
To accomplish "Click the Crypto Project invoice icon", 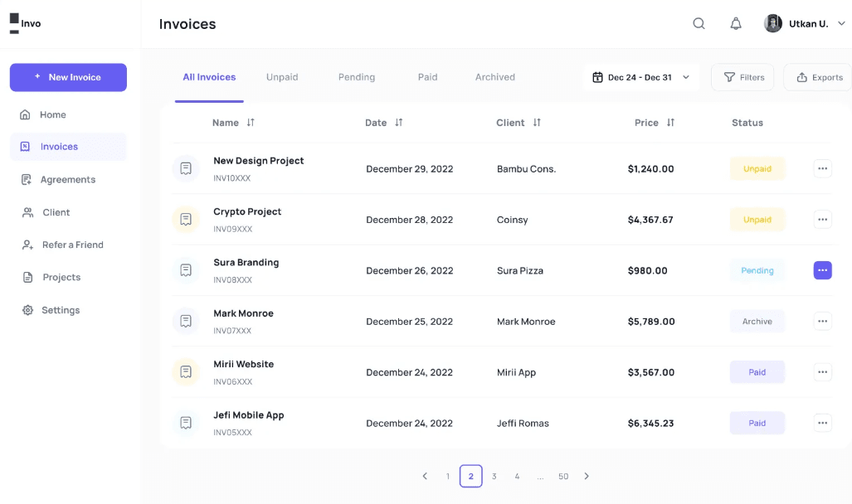I will tap(186, 220).
